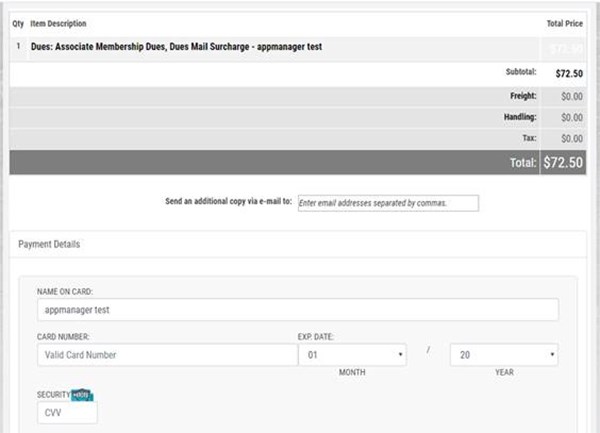Click the EXP. DATE label
Image resolution: width=600 pixels, height=433 pixels.
click(x=315, y=336)
